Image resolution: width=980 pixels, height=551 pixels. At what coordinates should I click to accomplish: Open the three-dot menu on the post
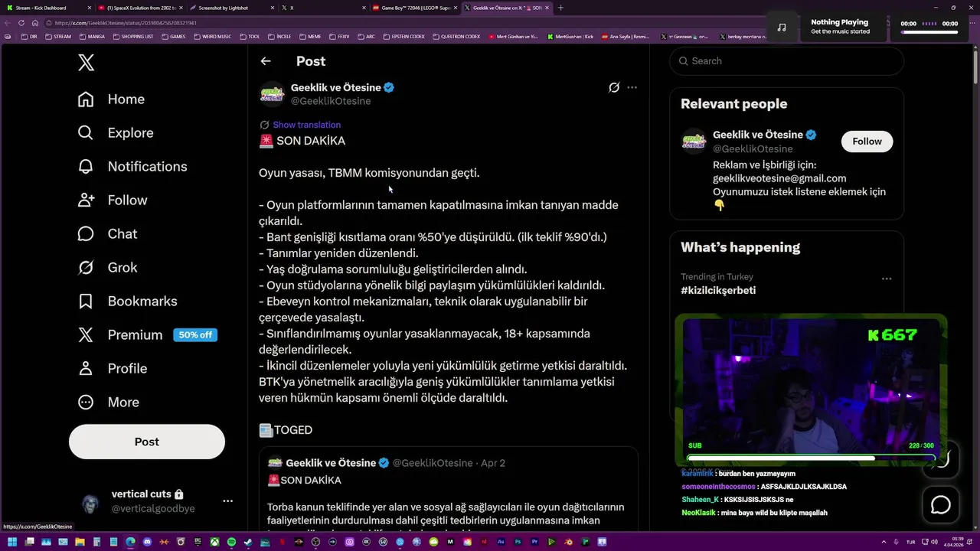tap(632, 87)
